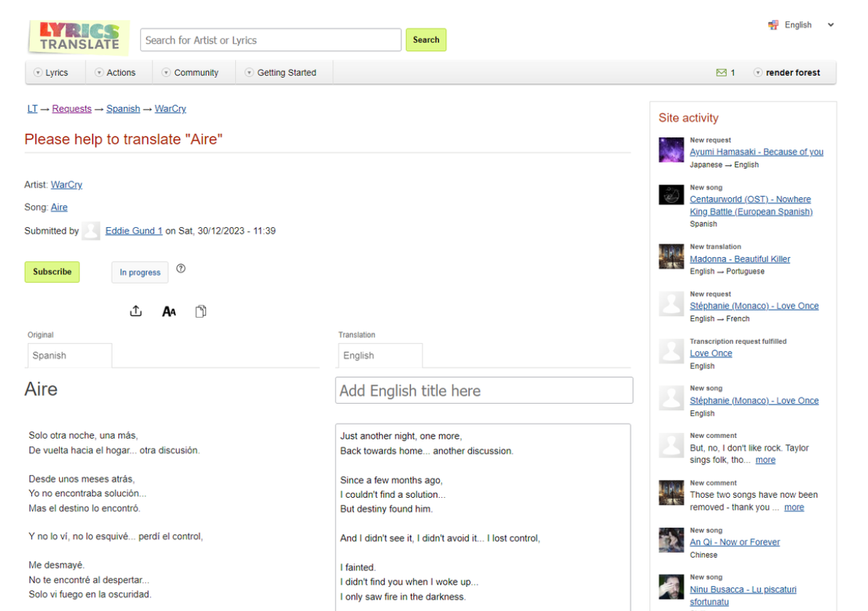868x611 pixels.
Task: Click the help question mark icon
Action: pyautogui.click(x=181, y=268)
